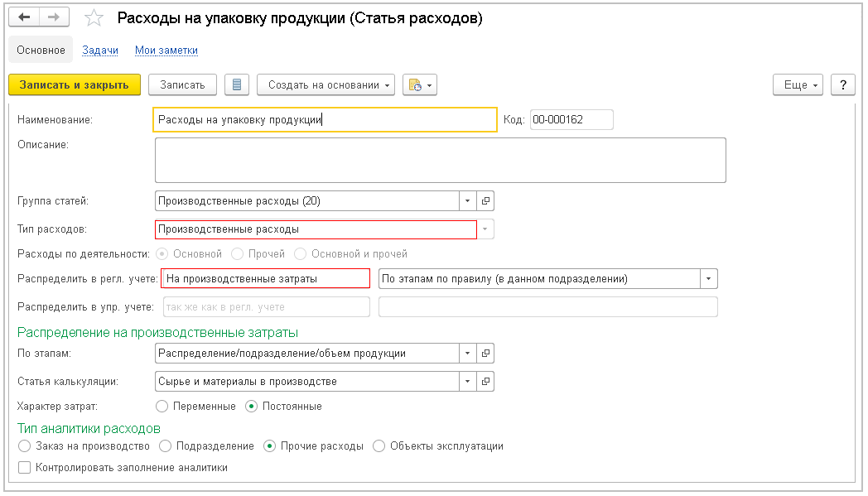Select Заказ на производство analytics type

(24, 446)
